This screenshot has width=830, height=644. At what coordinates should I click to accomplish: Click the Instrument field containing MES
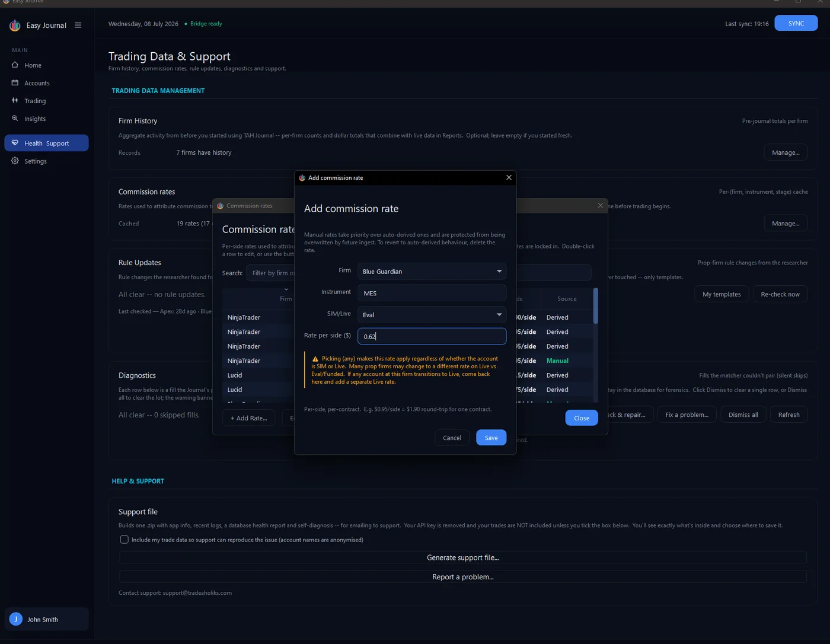[432, 293]
